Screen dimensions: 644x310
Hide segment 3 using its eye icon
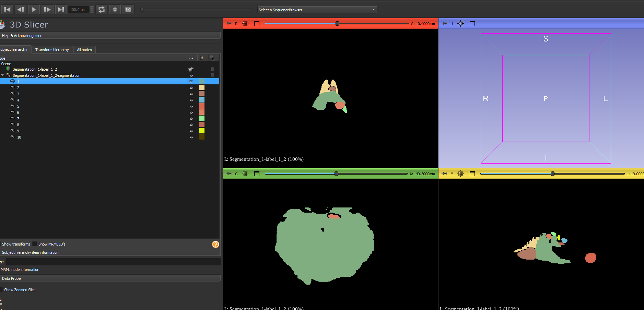[x=191, y=94]
